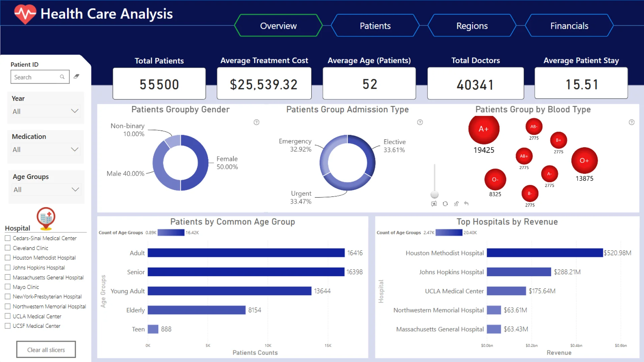Click the refresh icon under bubble chart
644x362 pixels.
coord(445,204)
